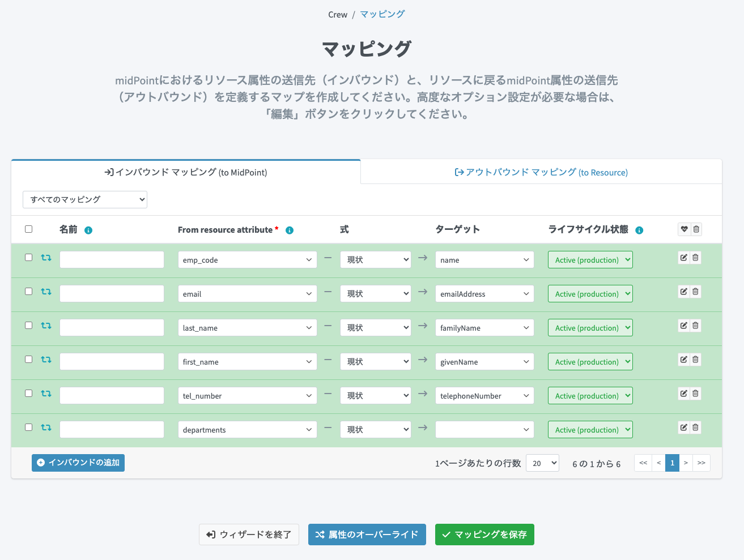Open the すべてのマッピング filter dropdown

pos(85,199)
